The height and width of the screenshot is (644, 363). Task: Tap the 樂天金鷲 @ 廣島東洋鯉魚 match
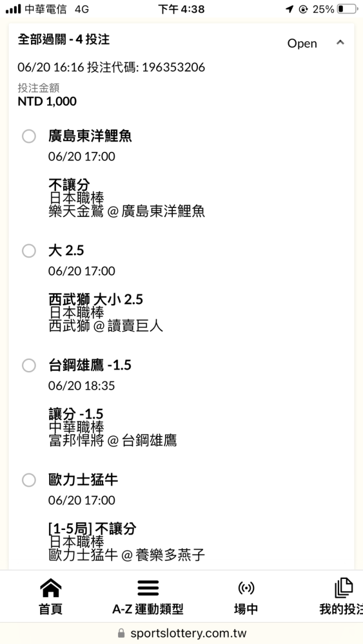(x=126, y=211)
